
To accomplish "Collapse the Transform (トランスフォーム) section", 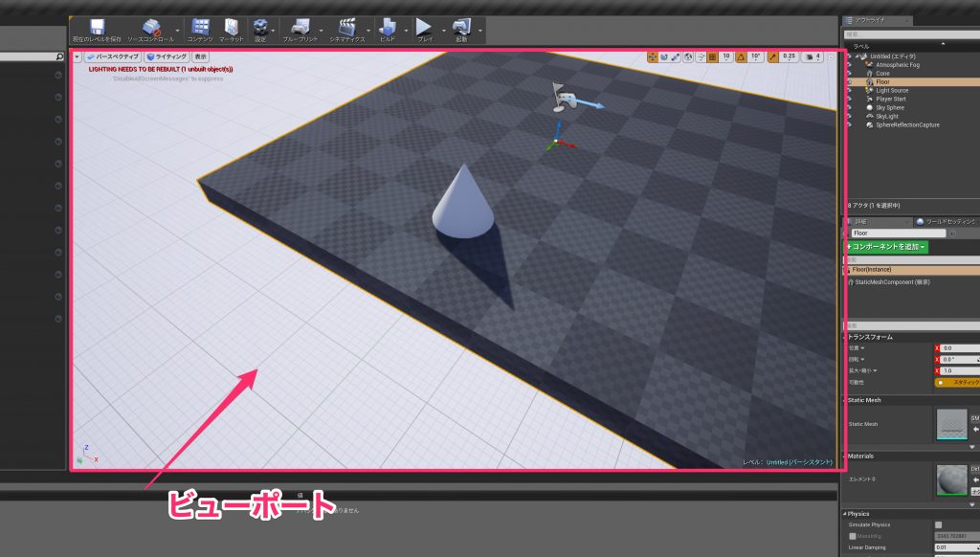I will click(x=846, y=337).
